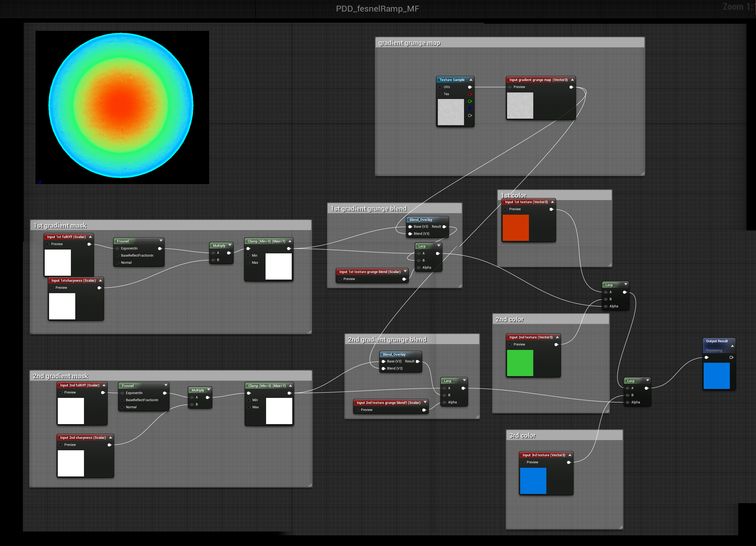Image resolution: width=756 pixels, height=546 pixels.
Task: Select the PDD_fesnelRamp_MF tab
Action: (x=377, y=9)
